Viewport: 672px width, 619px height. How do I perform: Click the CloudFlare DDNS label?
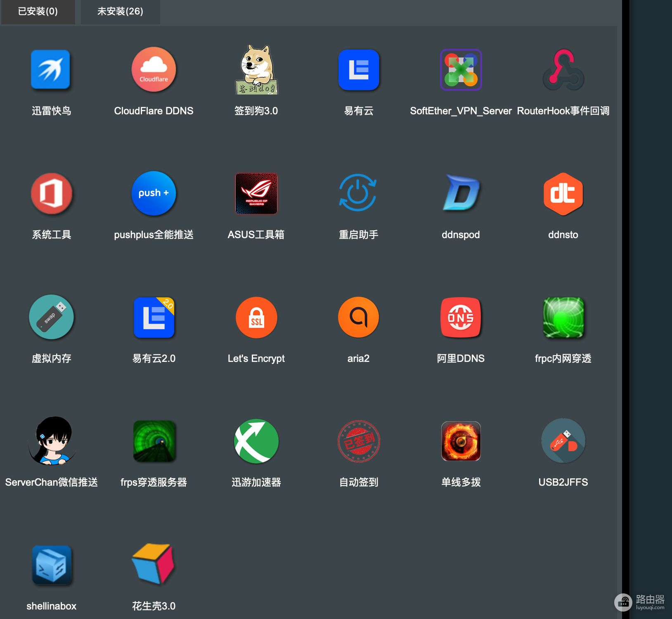pos(154,111)
